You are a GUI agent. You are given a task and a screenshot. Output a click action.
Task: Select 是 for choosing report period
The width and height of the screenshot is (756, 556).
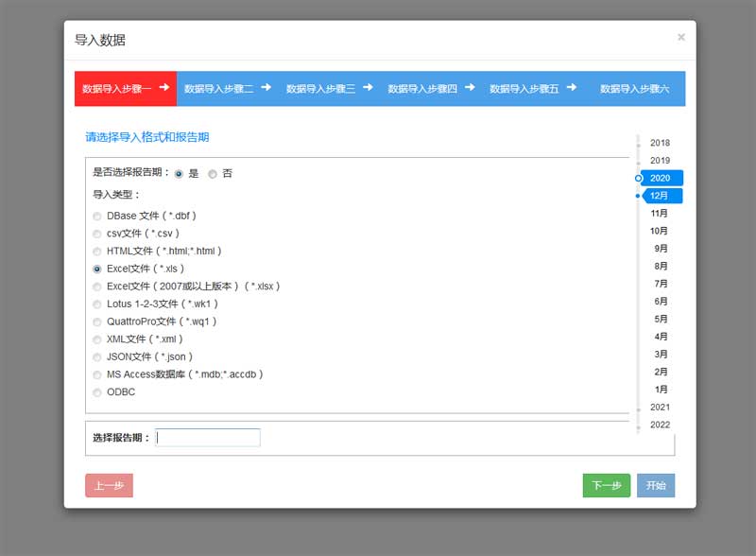179,174
